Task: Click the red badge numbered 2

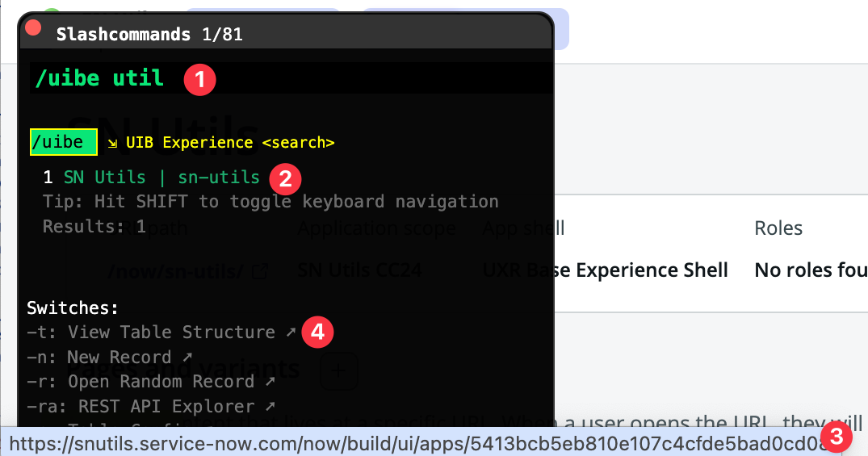Action: tap(285, 178)
